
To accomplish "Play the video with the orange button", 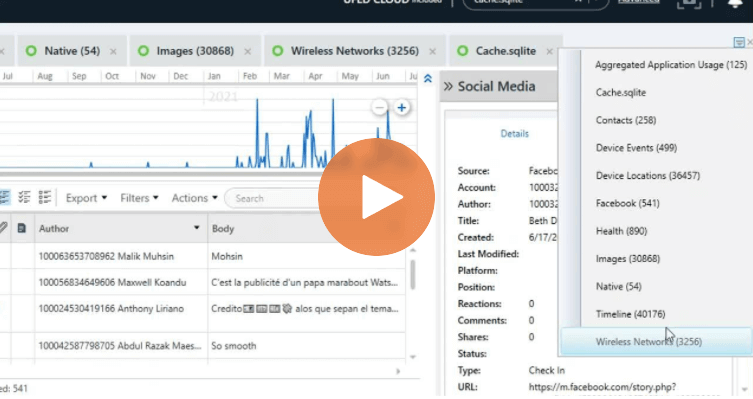I will click(x=376, y=197).
